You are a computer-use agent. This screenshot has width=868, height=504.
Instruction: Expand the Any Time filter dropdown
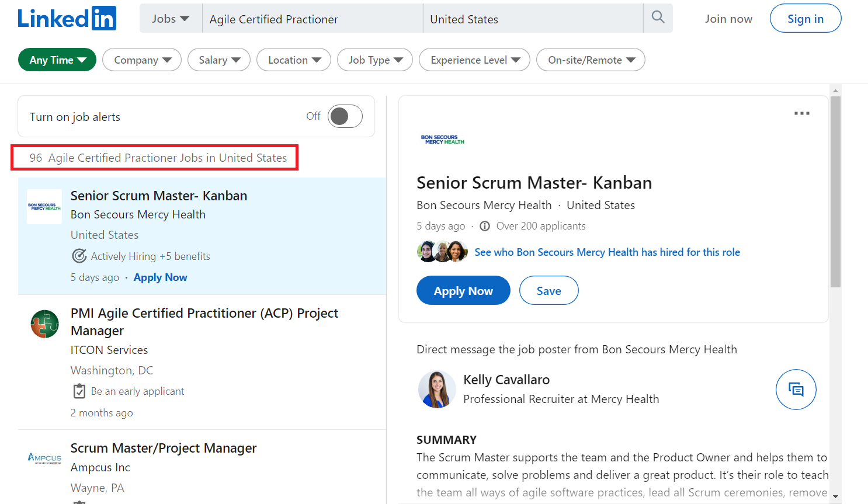(x=57, y=60)
